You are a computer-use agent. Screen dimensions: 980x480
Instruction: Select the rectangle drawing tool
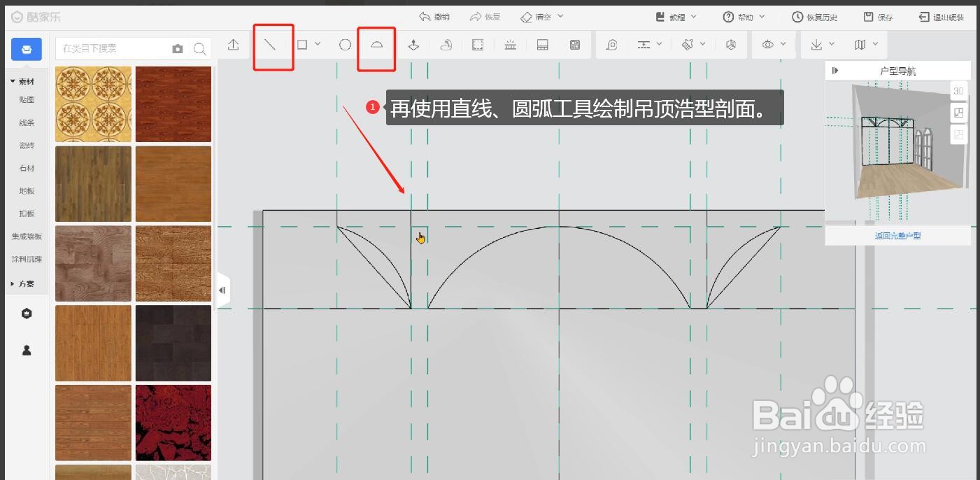(302, 45)
